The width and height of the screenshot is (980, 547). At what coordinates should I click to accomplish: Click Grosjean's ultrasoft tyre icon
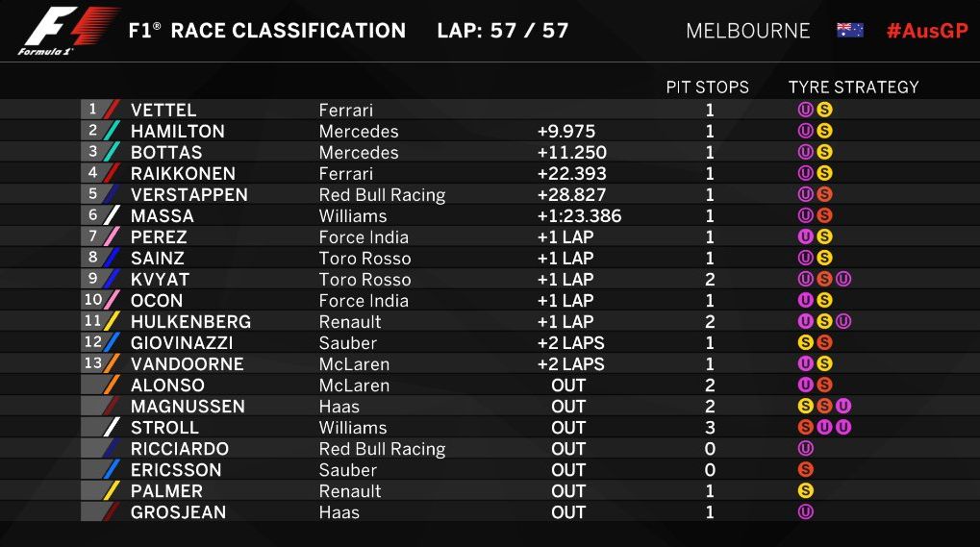[x=806, y=512]
